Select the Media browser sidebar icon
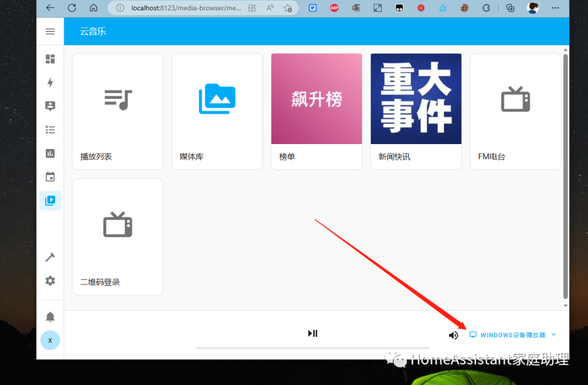588x385 pixels. tap(50, 200)
